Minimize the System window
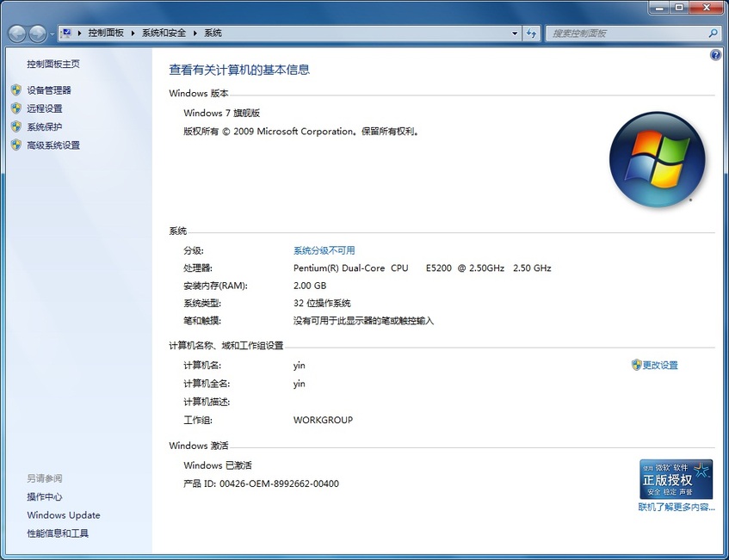 click(x=659, y=8)
